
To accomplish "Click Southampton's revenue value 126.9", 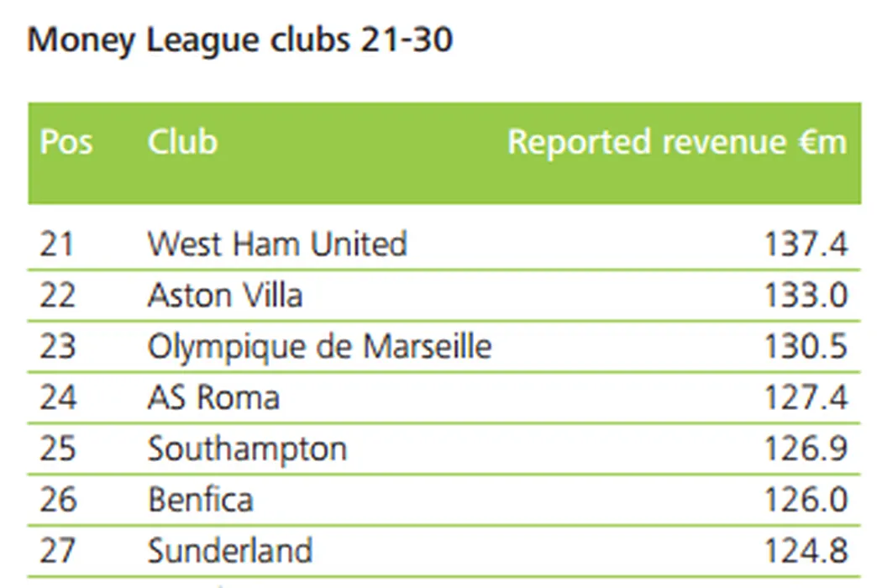I will click(x=806, y=449).
